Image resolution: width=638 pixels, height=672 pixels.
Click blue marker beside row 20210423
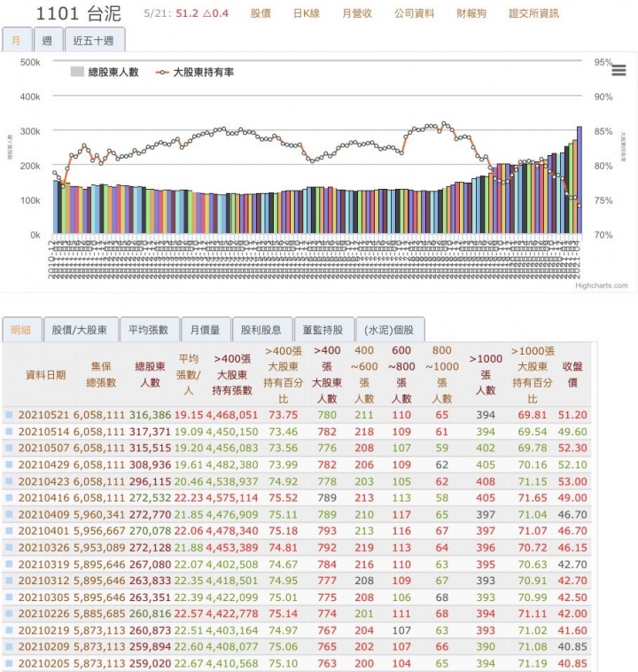9,481
